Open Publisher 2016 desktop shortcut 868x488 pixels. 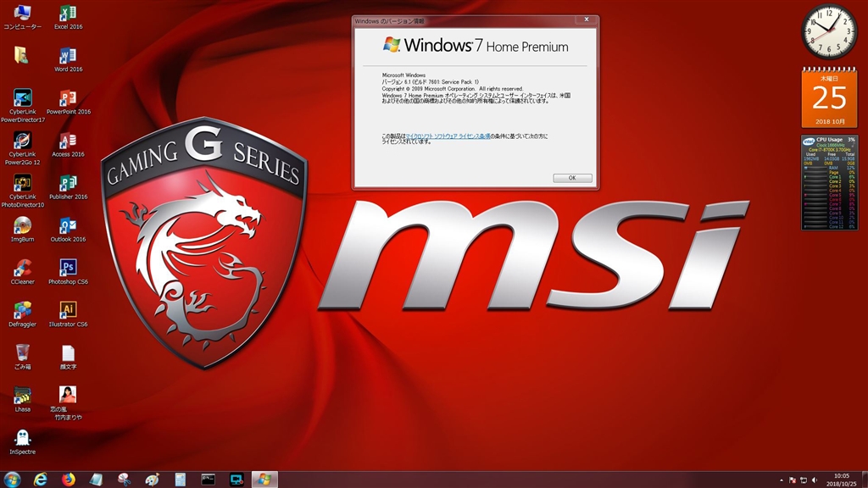tap(68, 187)
